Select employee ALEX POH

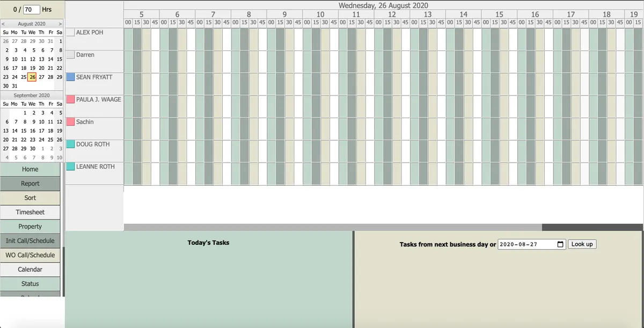tap(90, 32)
